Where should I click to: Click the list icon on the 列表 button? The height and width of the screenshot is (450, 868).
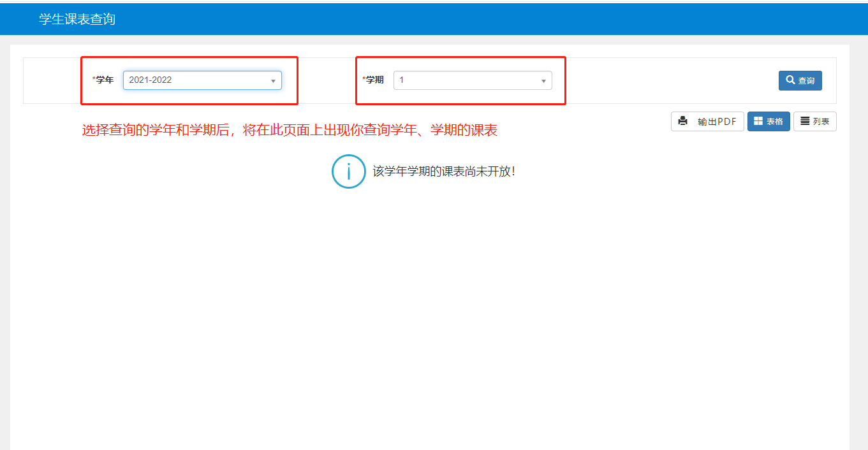(x=805, y=121)
